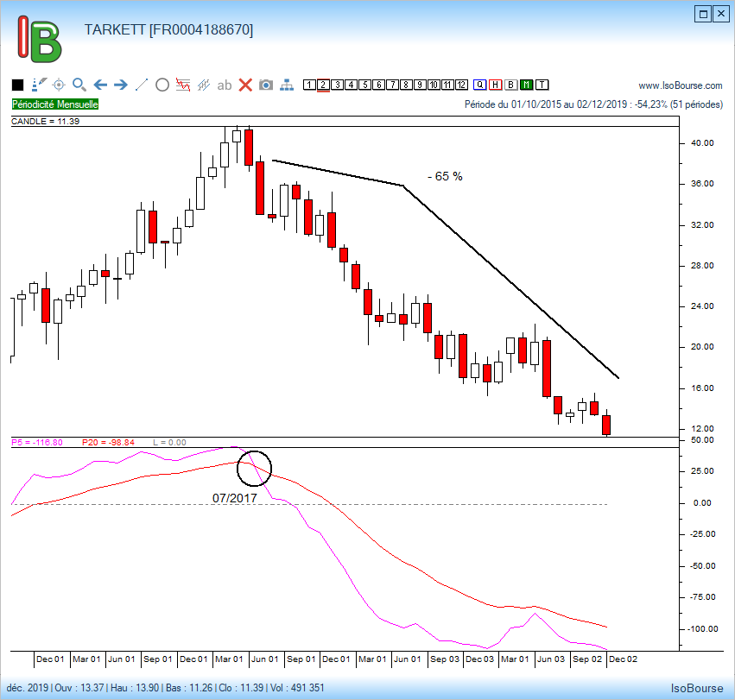Image resolution: width=735 pixels, height=700 pixels.
Task: Click the Dec 02 date axis label
Action: tap(623, 659)
